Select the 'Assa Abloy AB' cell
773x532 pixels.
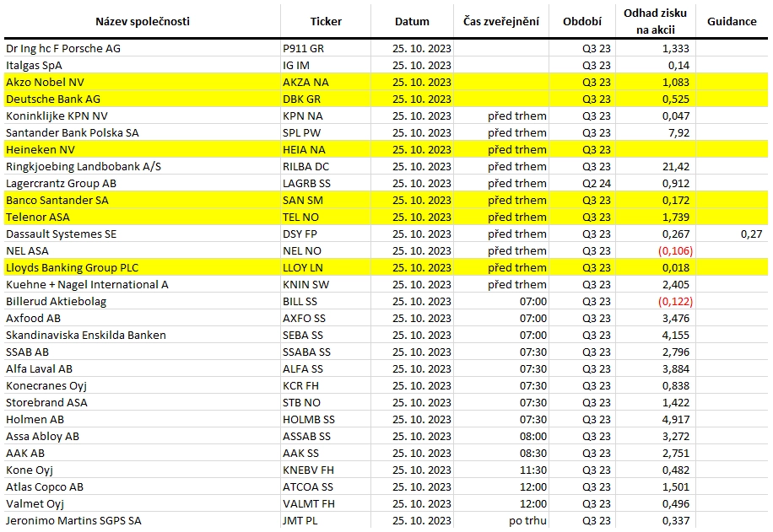[143, 437]
